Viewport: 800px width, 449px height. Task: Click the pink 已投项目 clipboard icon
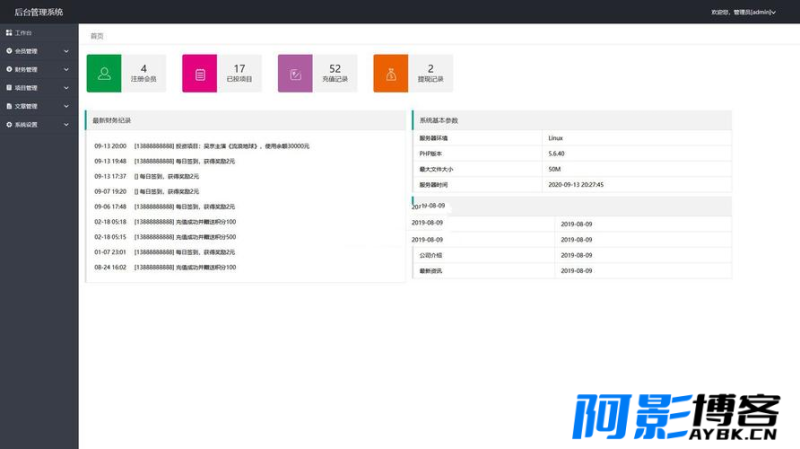coord(200,73)
